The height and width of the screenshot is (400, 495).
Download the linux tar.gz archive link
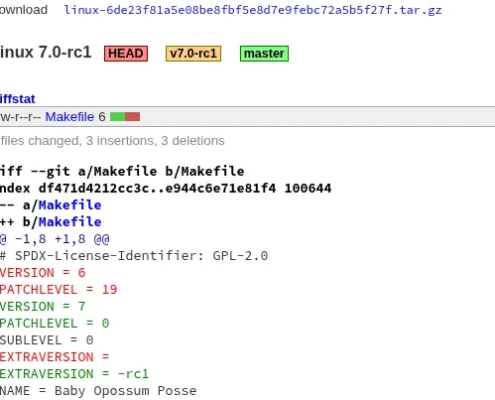[x=253, y=10]
